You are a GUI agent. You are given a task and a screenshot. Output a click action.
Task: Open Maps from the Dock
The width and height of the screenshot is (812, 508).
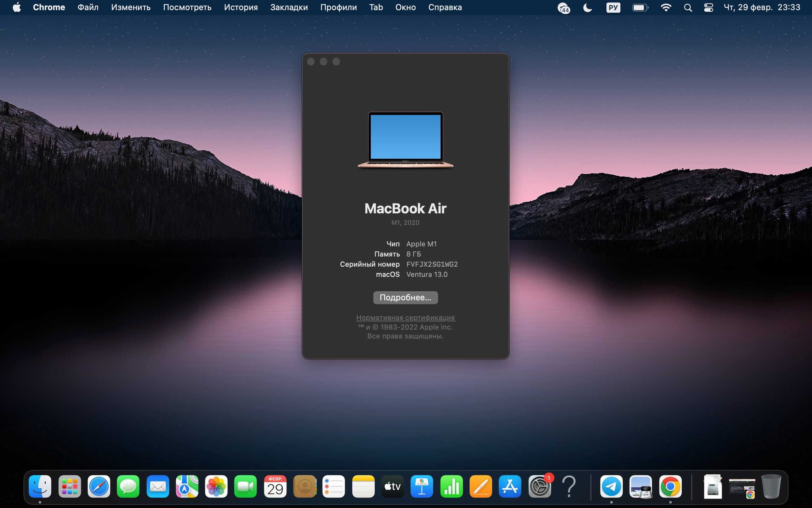click(x=187, y=486)
